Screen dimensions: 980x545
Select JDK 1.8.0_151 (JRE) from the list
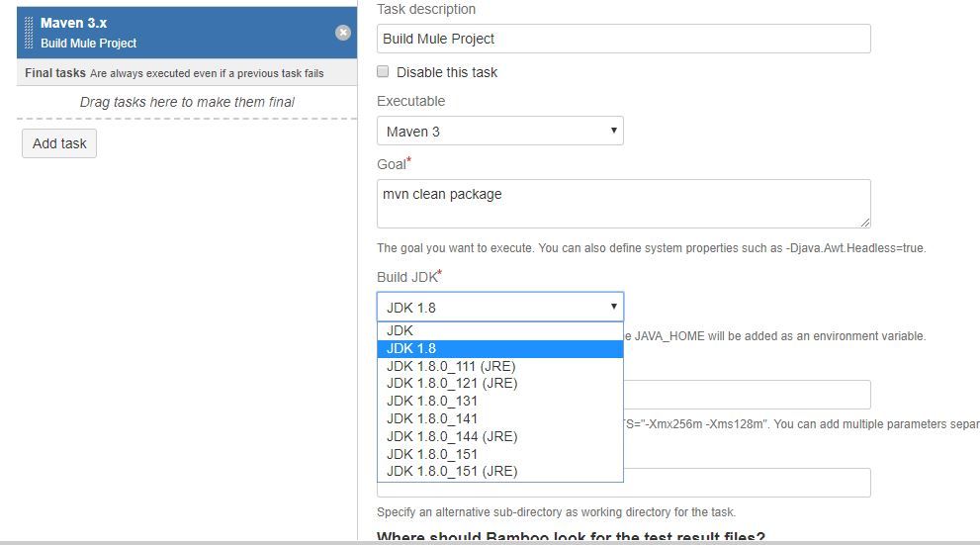pos(500,471)
